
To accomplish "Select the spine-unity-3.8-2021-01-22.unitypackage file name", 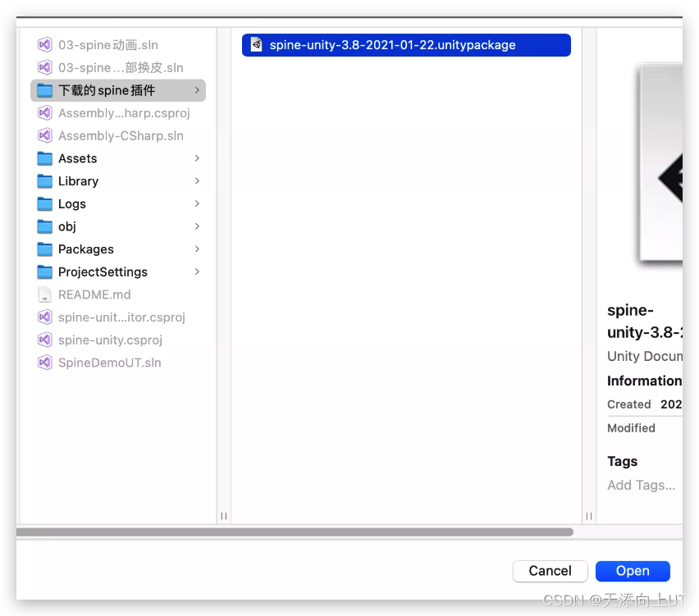I will 392,45.
